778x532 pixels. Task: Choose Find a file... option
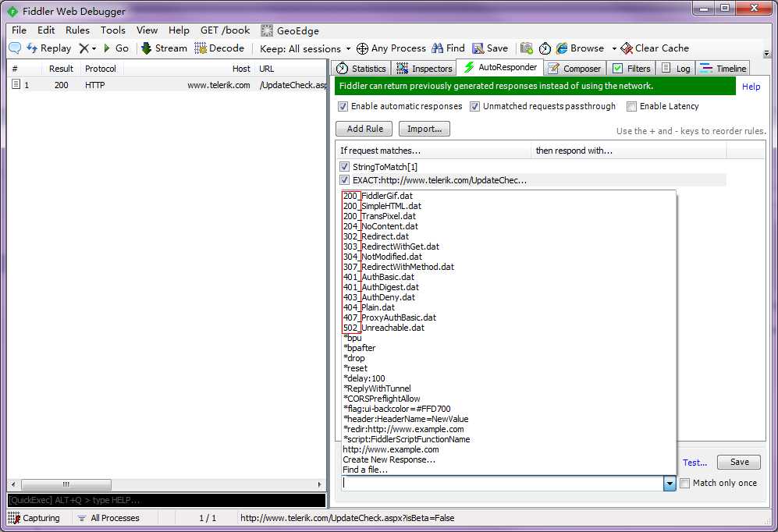[x=365, y=470]
